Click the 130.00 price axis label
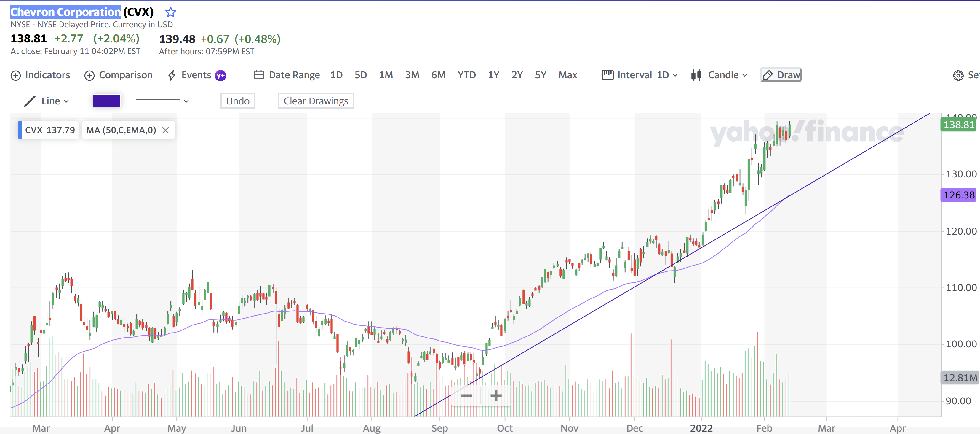 (x=961, y=174)
